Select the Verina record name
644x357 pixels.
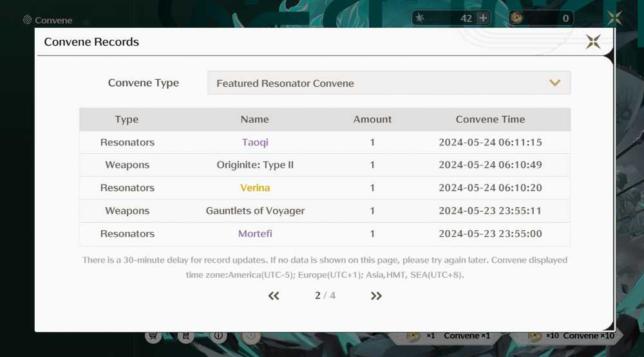255,188
